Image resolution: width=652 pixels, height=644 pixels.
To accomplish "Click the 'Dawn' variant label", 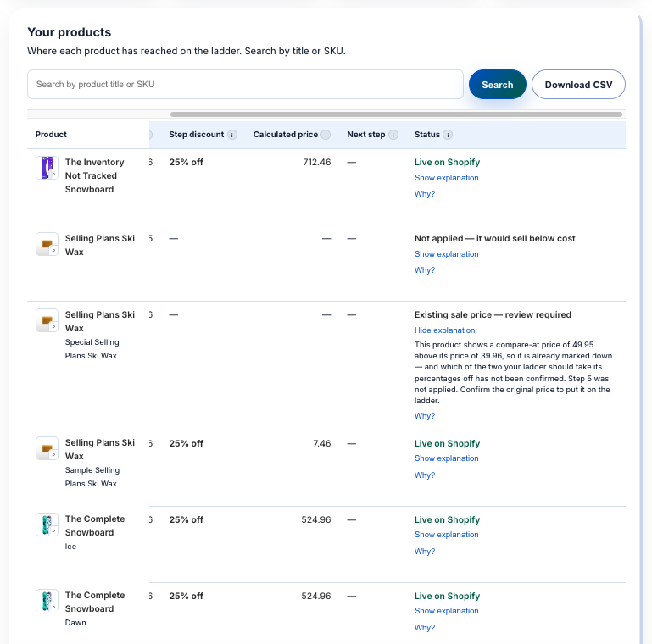I will (x=75, y=623).
